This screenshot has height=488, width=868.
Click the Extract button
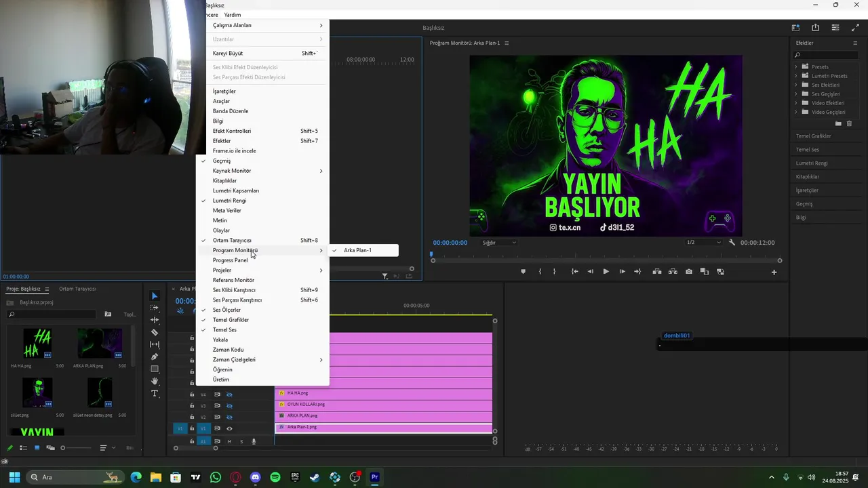pos(673,272)
